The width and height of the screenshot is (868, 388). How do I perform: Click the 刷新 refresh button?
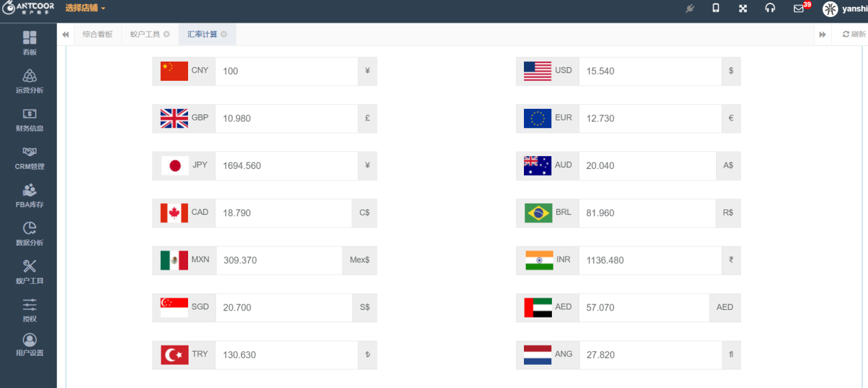click(x=854, y=34)
